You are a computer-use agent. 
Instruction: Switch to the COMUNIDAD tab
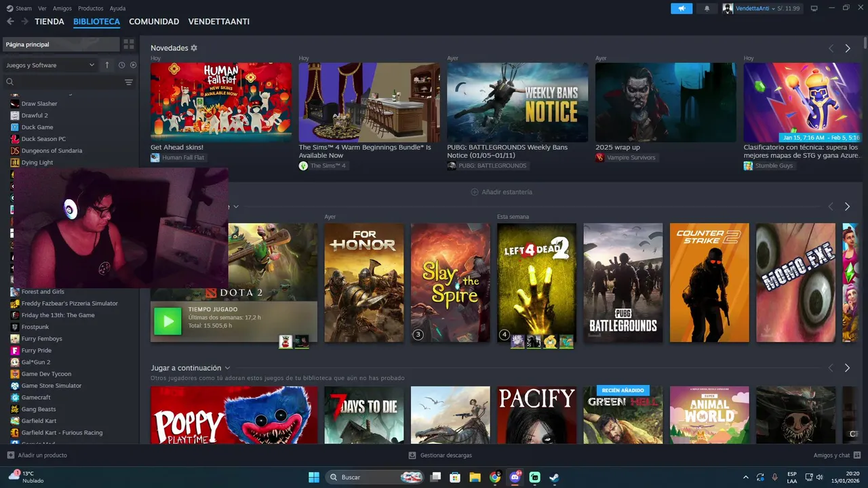tap(154, 22)
